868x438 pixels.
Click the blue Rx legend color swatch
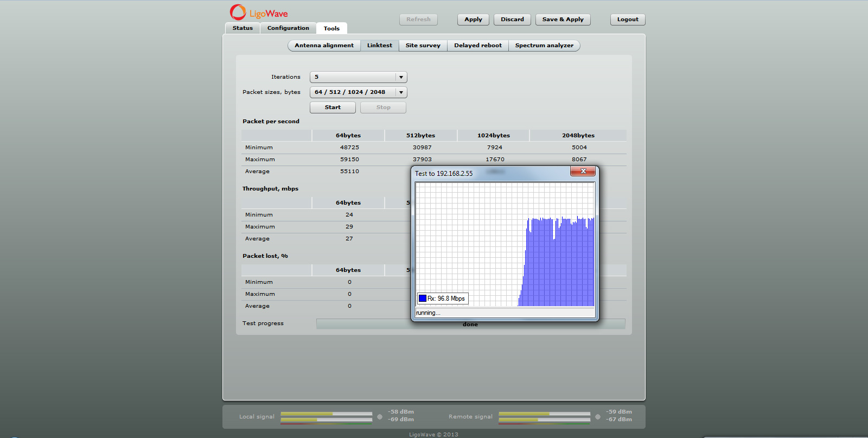click(423, 299)
